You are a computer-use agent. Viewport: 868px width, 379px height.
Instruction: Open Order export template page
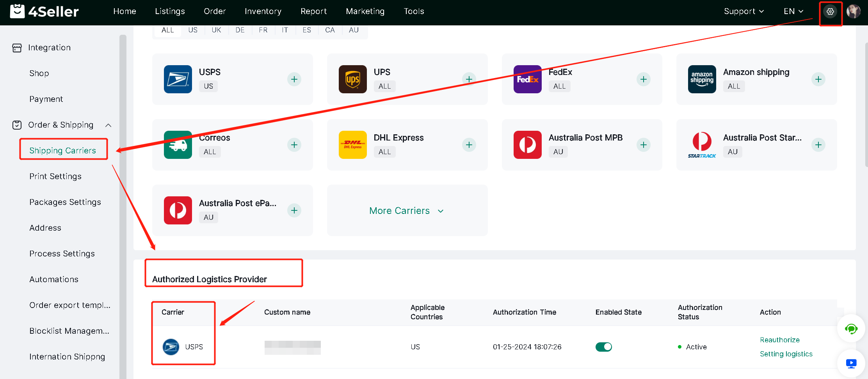(x=70, y=305)
